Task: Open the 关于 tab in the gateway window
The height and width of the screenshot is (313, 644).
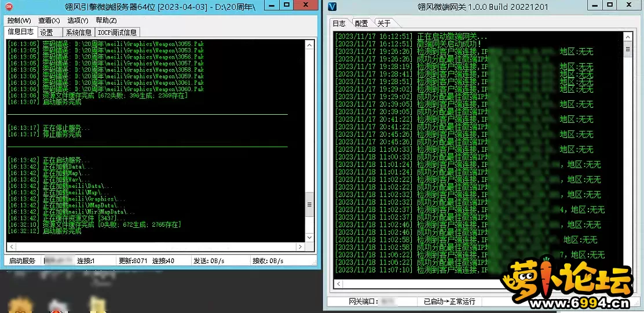Action: (383, 23)
